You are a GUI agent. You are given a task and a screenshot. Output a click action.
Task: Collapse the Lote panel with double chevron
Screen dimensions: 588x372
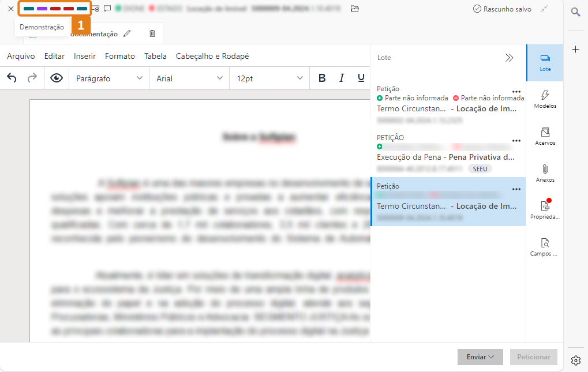click(x=509, y=58)
